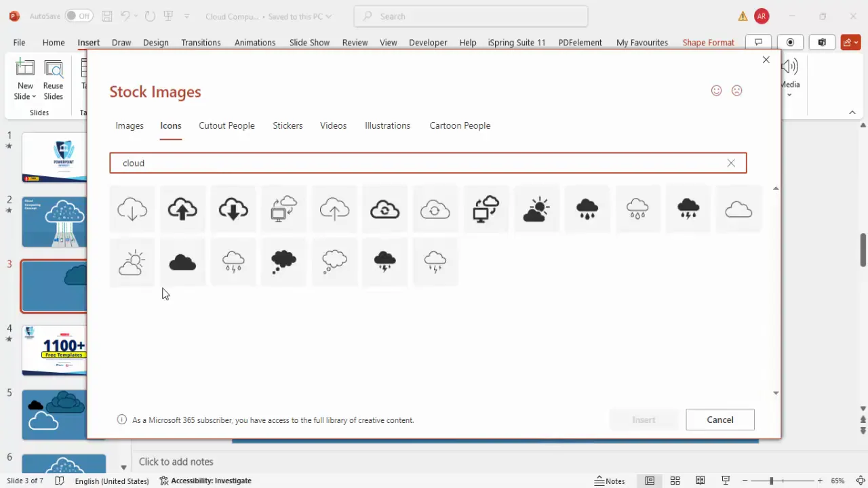Viewport: 868px width, 488px height.
Task: Send sad face feedback
Action: pyautogui.click(x=737, y=90)
